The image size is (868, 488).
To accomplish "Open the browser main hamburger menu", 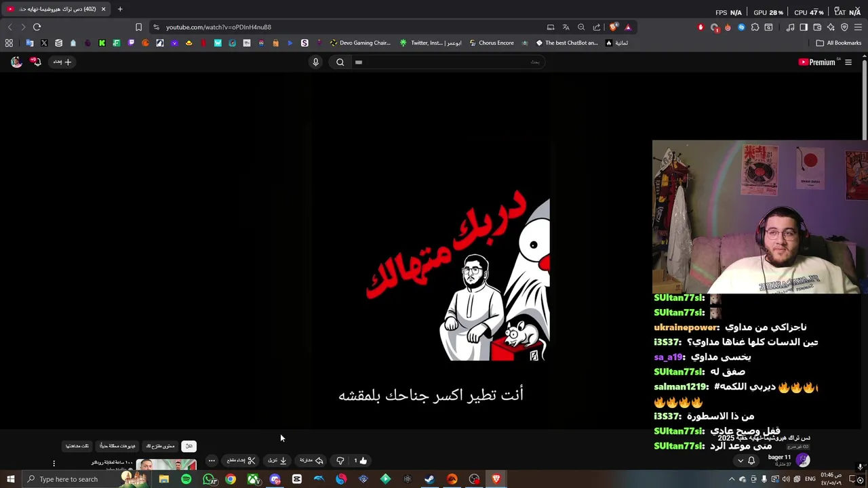I will (859, 27).
